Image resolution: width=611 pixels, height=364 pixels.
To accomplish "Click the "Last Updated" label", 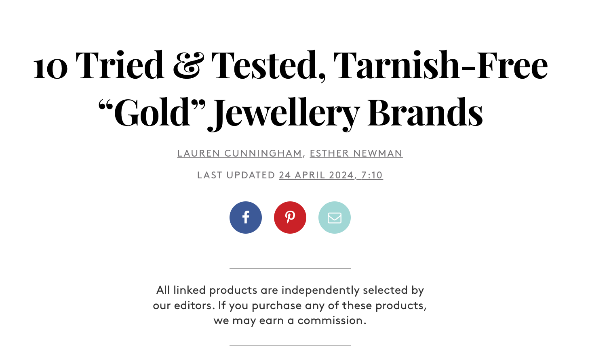I will (x=236, y=175).
